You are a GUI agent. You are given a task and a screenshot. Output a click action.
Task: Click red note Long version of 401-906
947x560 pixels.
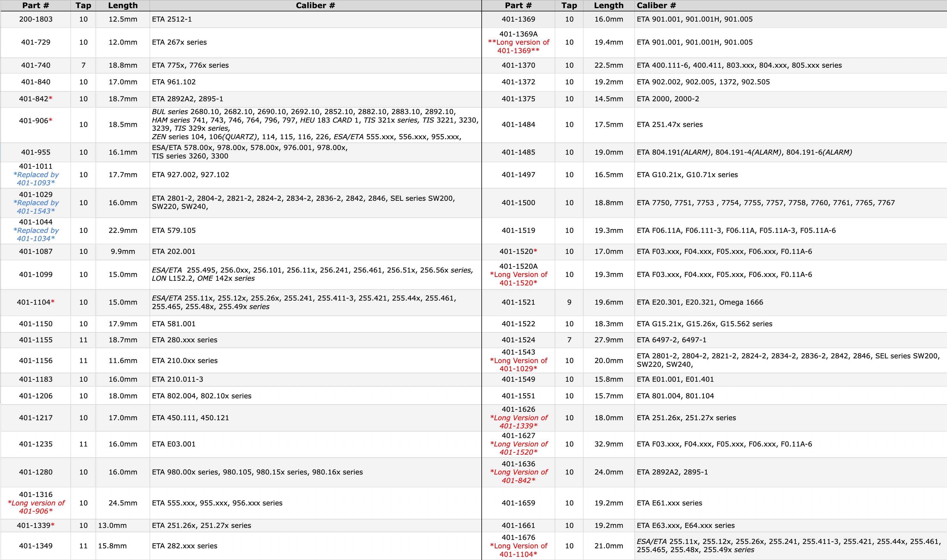tap(36, 507)
